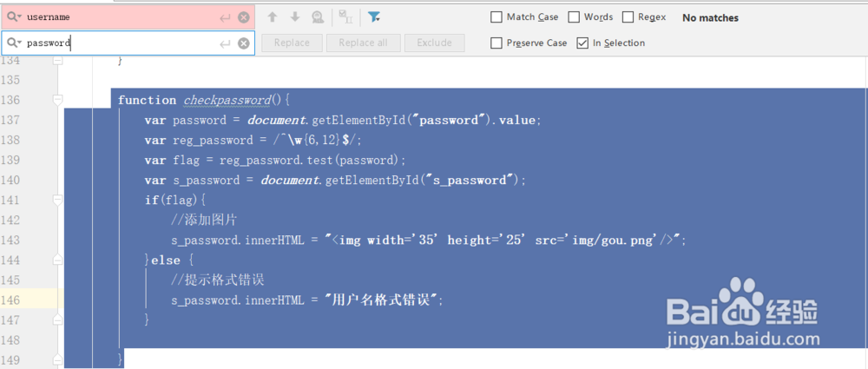Uncheck the In Selection checkbox
The height and width of the screenshot is (369, 868).
582,43
